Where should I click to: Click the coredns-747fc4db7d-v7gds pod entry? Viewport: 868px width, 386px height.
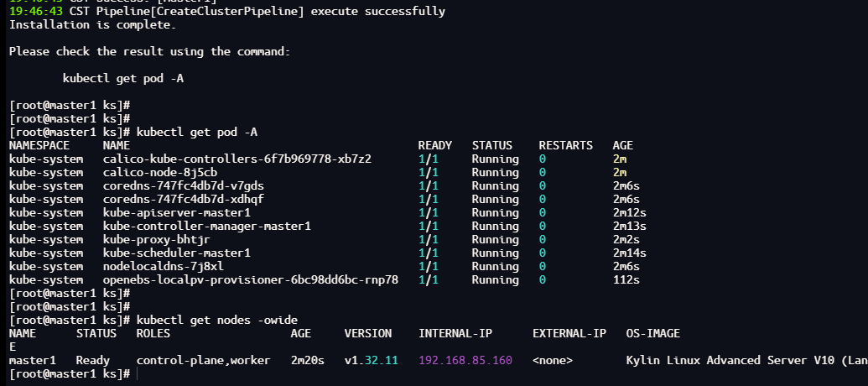[183, 185]
